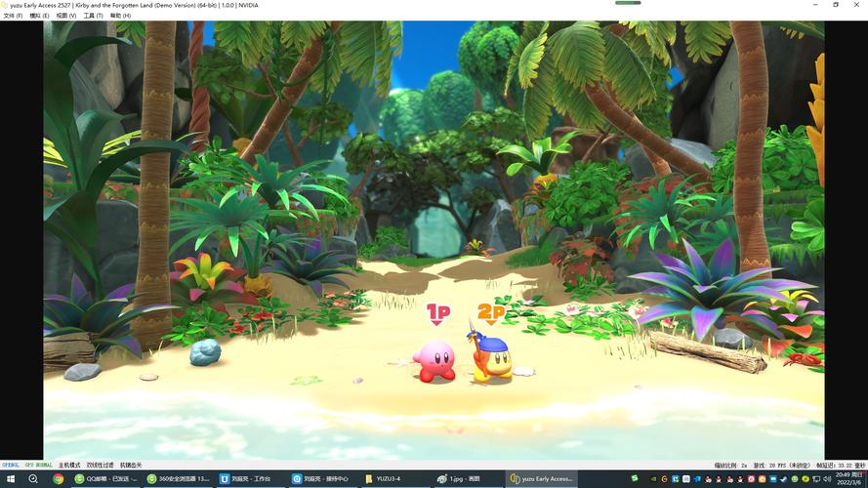This screenshot has width=868, height=488.
Task: Toggle the OPENGL renderer status button
Action: tap(11, 466)
